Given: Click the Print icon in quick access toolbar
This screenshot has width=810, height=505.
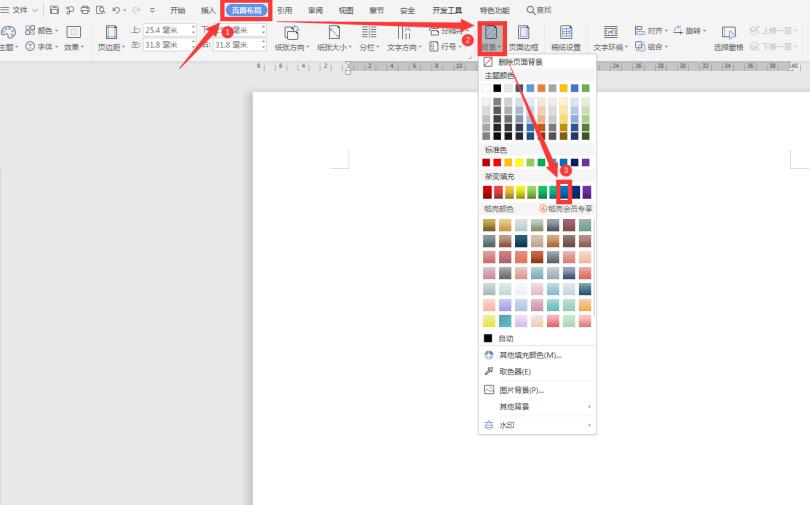Looking at the screenshot, I should click(85, 10).
